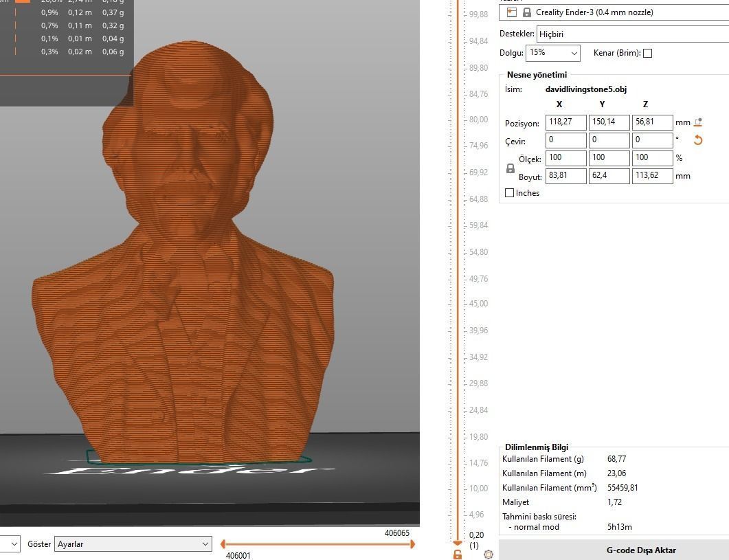
Task: Click the 0,06 g legend value
Action: 113,52
